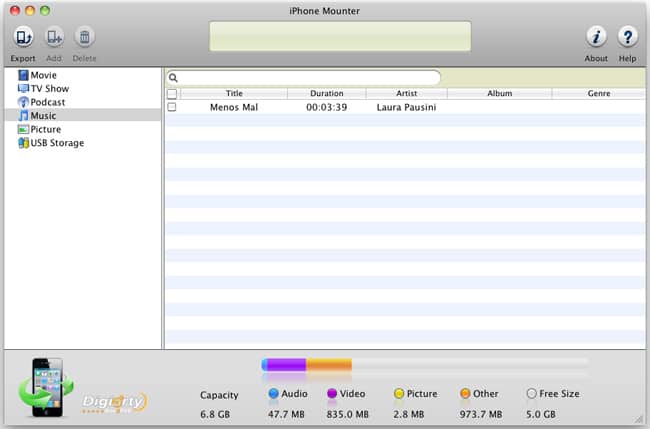Viewport: 650px width, 429px height.
Task: Click the Export toolbar icon
Action: 23,37
